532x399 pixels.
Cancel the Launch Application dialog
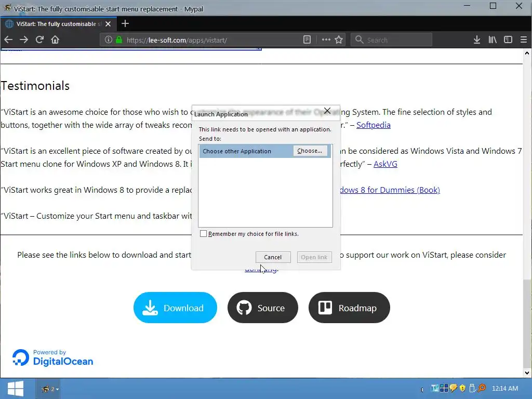click(x=273, y=257)
